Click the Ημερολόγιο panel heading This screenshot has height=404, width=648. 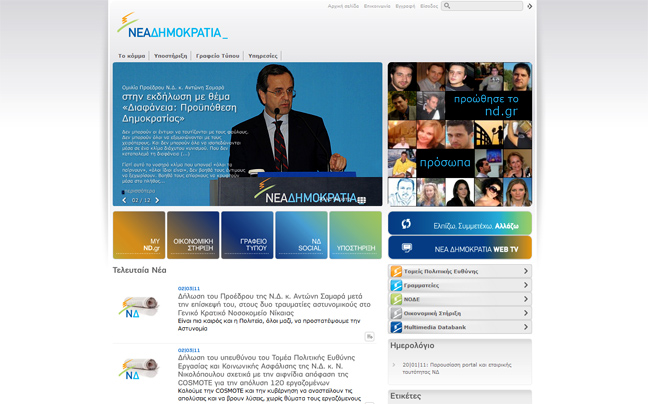(x=412, y=345)
